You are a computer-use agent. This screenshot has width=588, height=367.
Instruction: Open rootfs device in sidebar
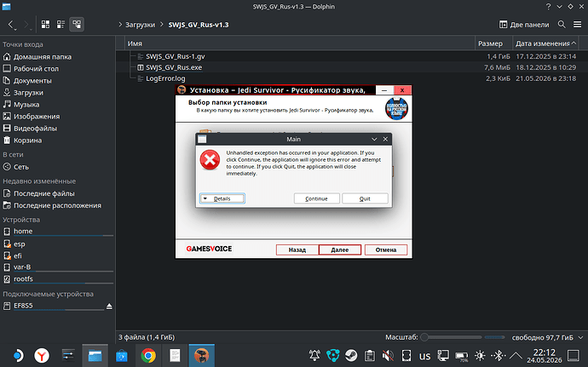57,279
